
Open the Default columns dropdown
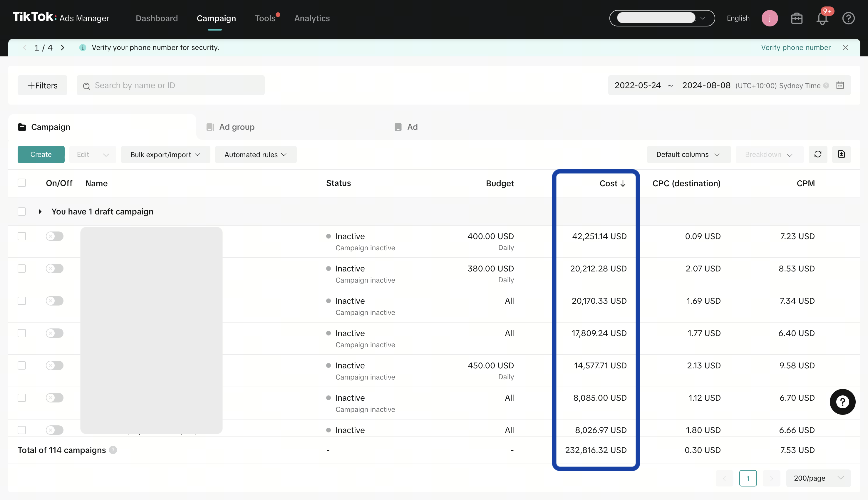pos(688,155)
